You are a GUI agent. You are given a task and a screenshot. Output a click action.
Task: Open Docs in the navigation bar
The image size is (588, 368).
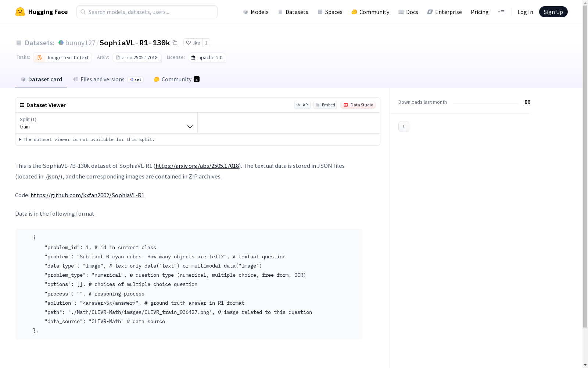click(x=408, y=12)
